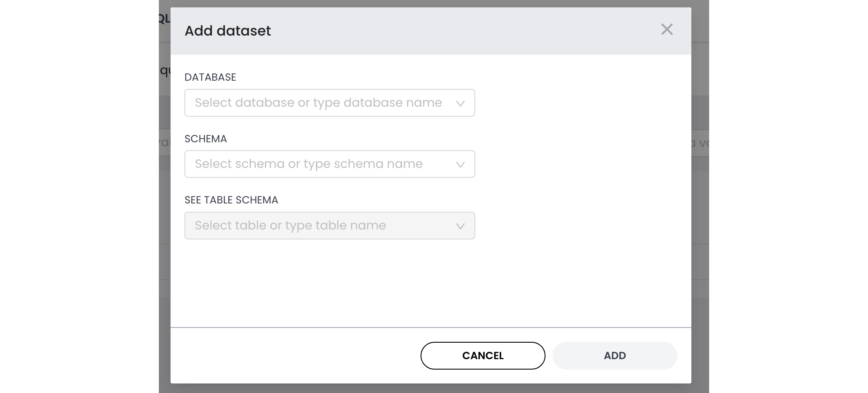The width and height of the screenshot is (868, 393).
Task: Click the dialog footer left of CANCEL
Action: [295, 356]
